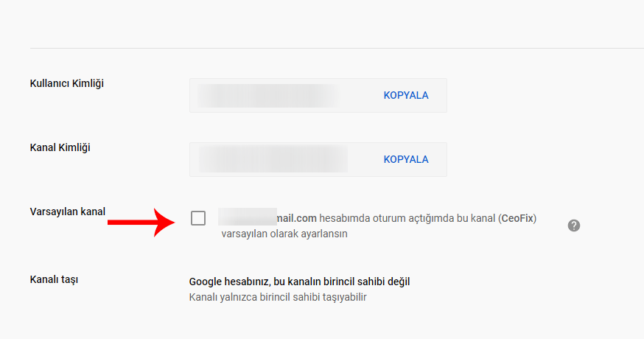Image resolution: width=644 pixels, height=339 pixels.
Task: Copy the Kullanıcı Kimliği value
Action: tap(406, 95)
